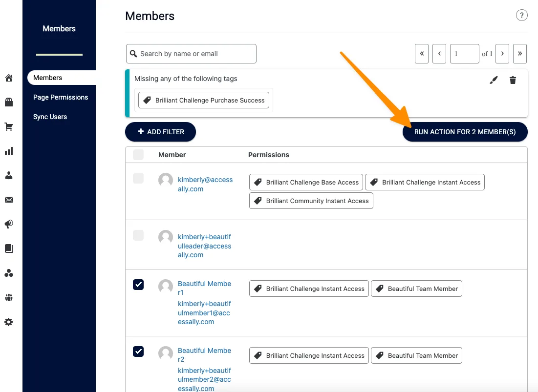
Task: Click the Brilliant Challenge Base Access tag
Action: (306, 182)
